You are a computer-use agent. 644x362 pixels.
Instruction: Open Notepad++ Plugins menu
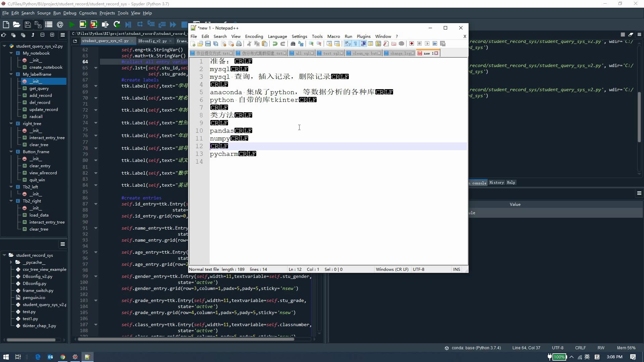pyautogui.click(x=364, y=37)
